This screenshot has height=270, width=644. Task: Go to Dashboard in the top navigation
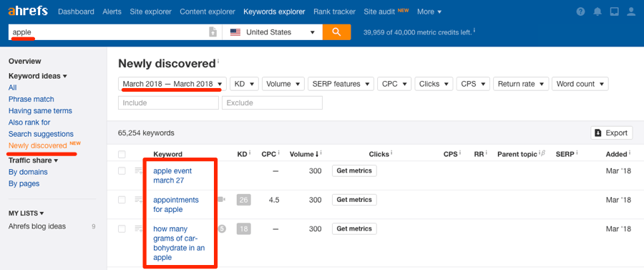tap(76, 11)
